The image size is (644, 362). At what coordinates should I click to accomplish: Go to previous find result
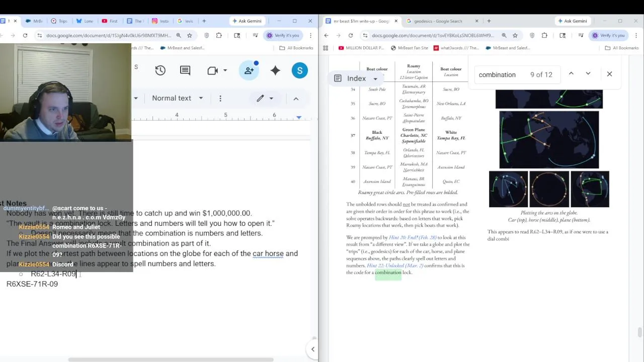pos(571,74)
